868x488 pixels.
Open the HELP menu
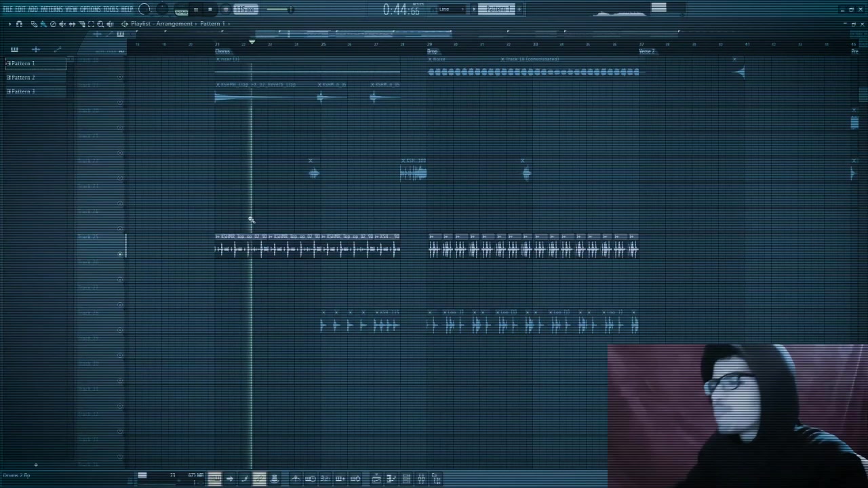point(127,9)
